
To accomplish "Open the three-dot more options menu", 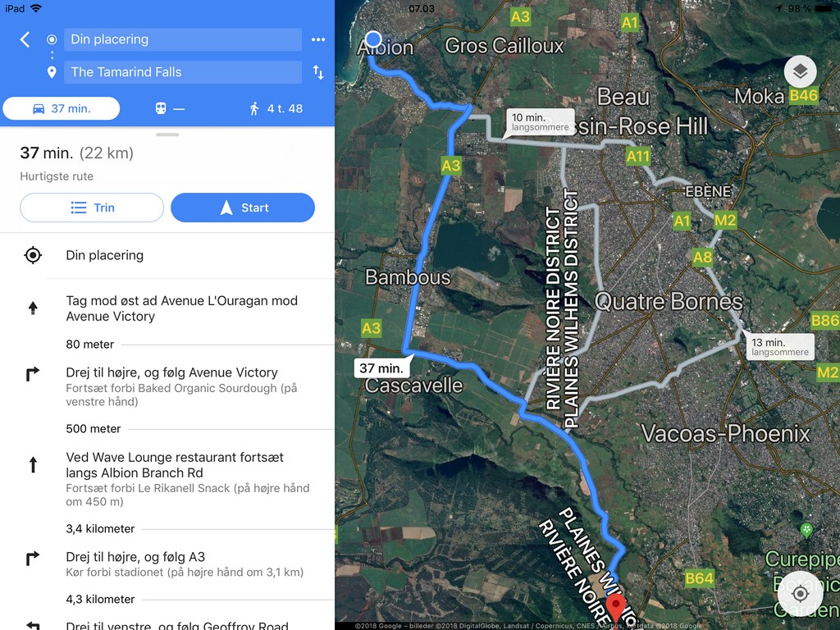I will pos(318,39).
